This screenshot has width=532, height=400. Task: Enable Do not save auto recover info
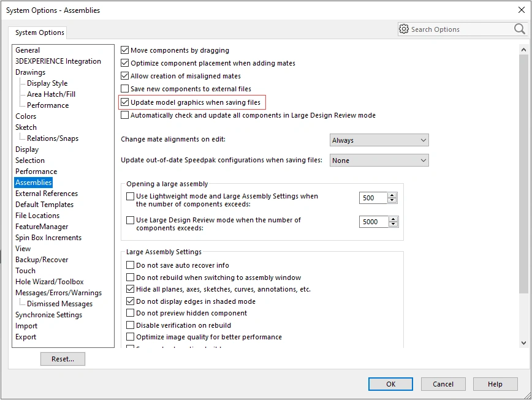pyautogui.click(x=130, y=265)
